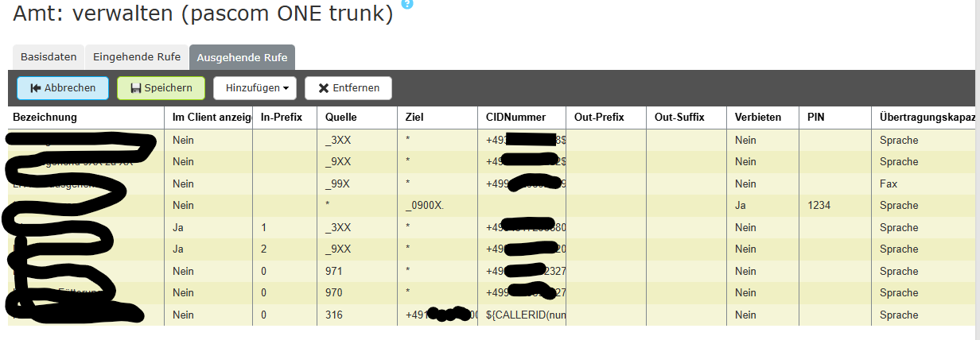Click the Verbieten cell showing Ja
This screenshot has width=980, height=340.
[741, 205]
